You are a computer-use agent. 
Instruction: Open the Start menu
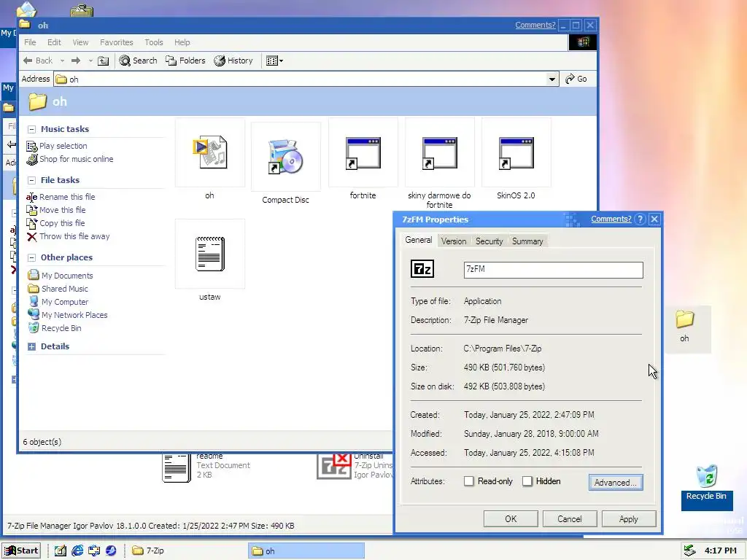point(21,551)
